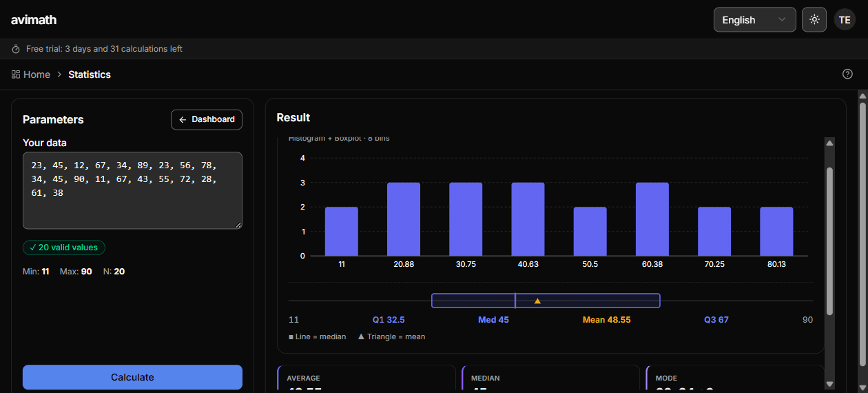The height and width of the screenshot is (393, 868).
Task: Click the Line = median legend entry
Action: (318, 337)
